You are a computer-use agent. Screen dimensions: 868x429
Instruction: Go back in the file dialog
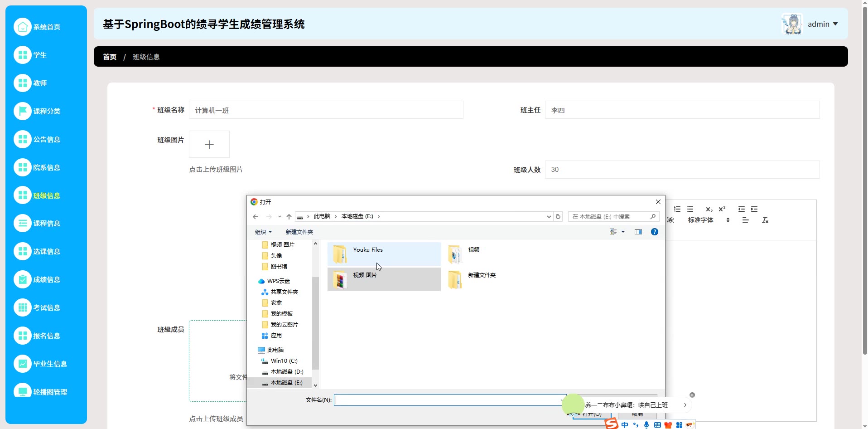(256, 217)
